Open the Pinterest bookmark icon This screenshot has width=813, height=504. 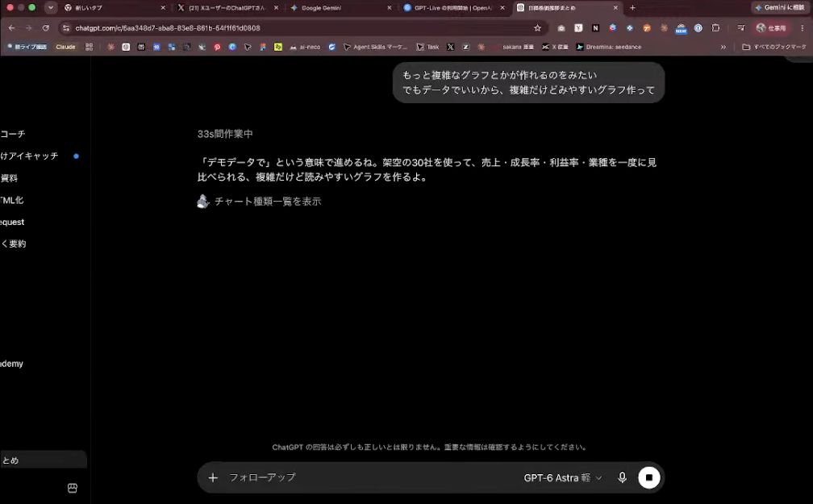pyautogui.click(x=217, y=47)
